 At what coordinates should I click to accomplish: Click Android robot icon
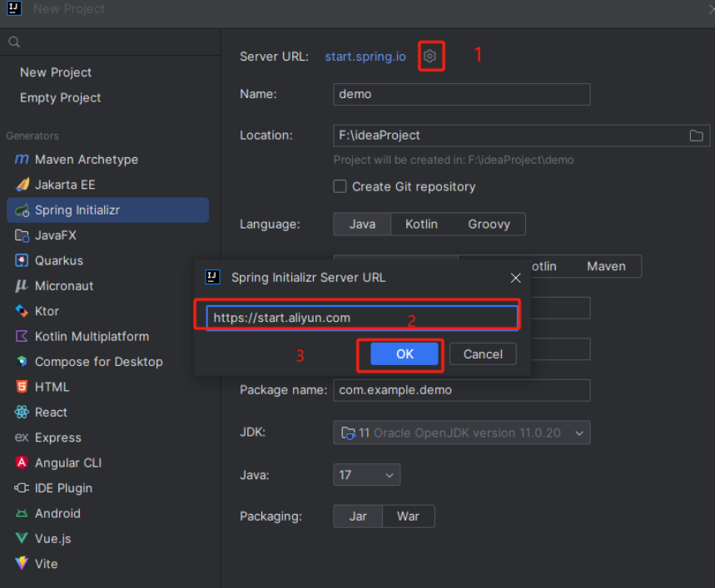pos(22,513)
